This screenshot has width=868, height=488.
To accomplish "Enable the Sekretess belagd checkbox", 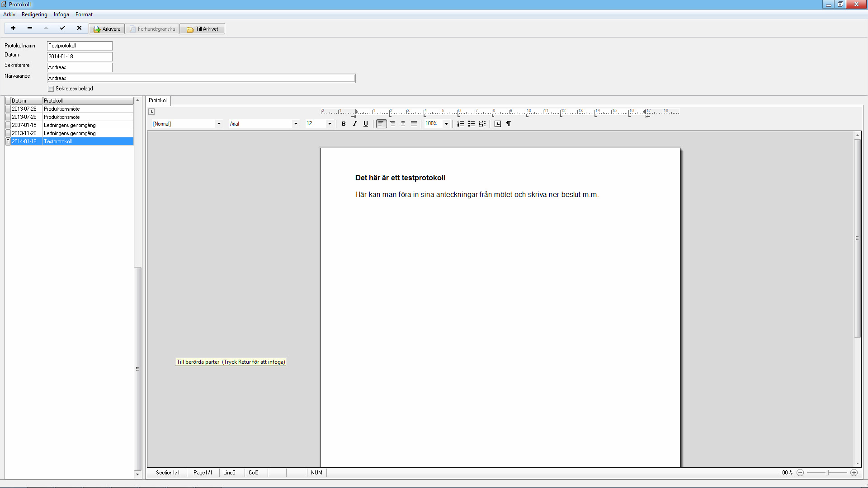I will pos(51,88).
